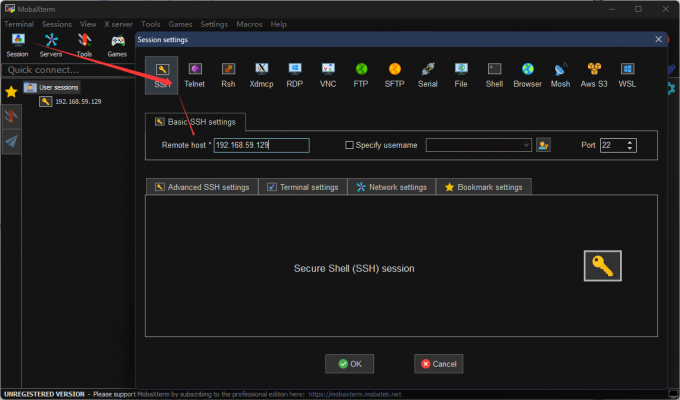Choose the Aws S3 session type

(594, 75)
